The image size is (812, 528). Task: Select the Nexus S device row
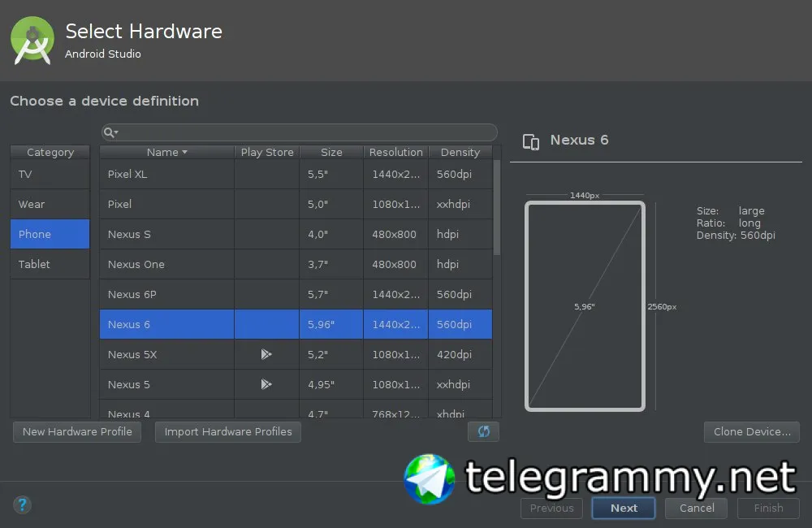coord(296,234)
